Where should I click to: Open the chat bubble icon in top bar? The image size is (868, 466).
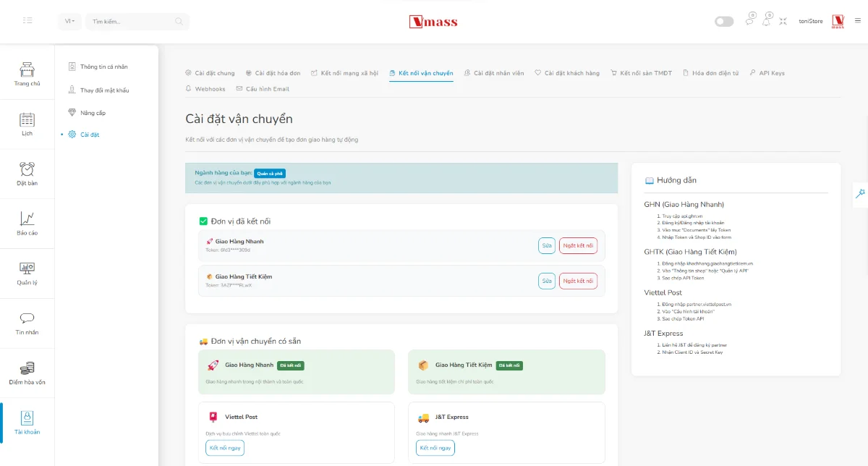click(x=749, y=22)
